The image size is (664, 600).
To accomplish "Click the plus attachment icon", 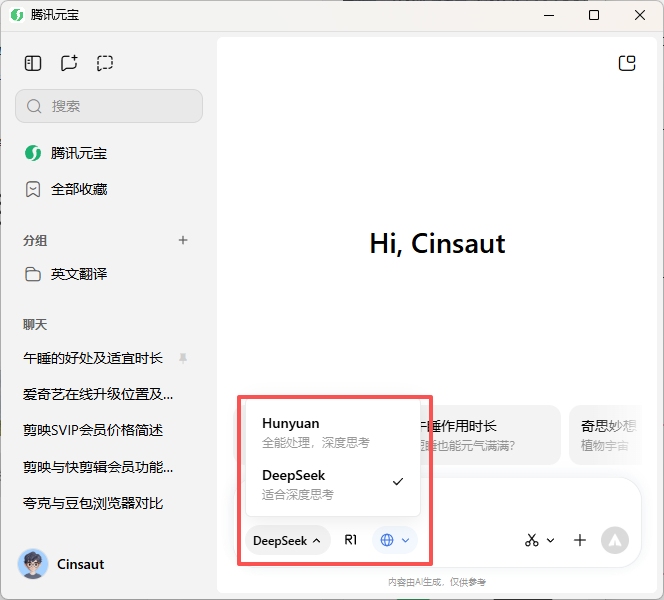I will tap(580, 540).
